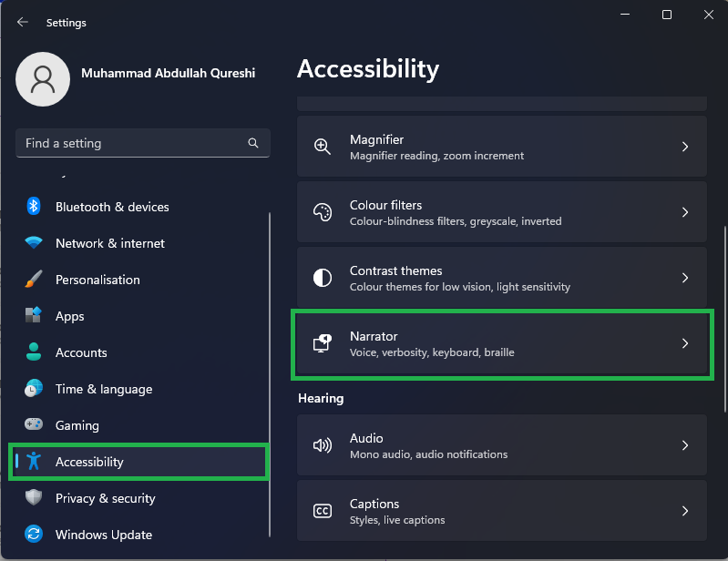Click the Privacy & security shield icon
728x561 pixels.
pos(34,498)
